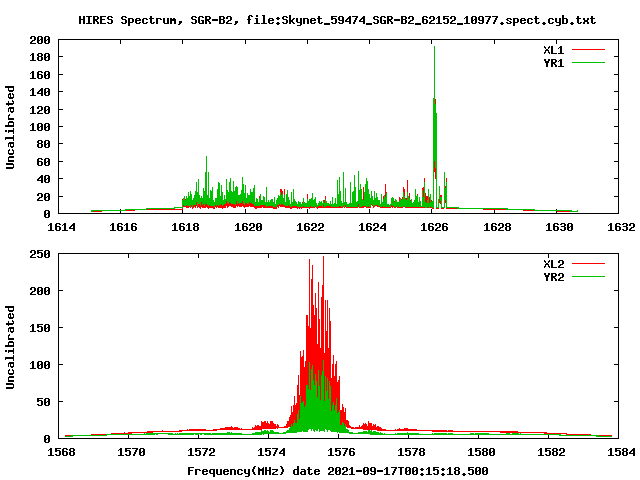
Task: Click the 50 y-axis tick label
Action: point(43,402)
